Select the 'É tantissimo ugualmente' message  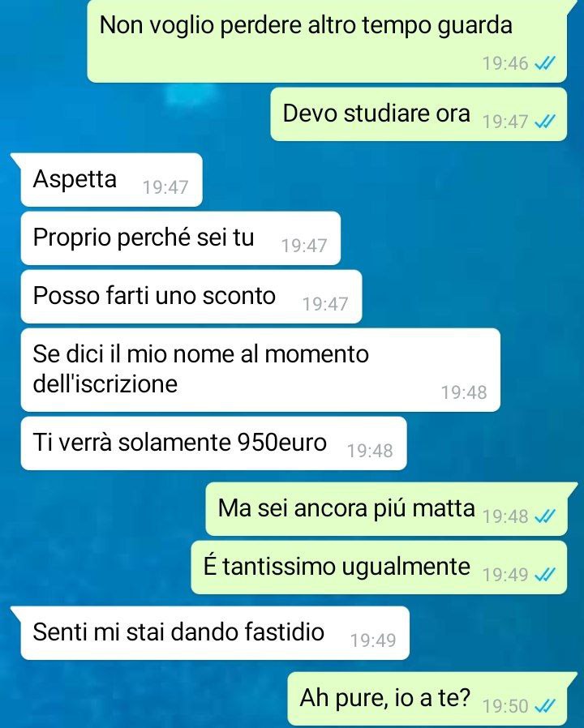pos(379,567)
